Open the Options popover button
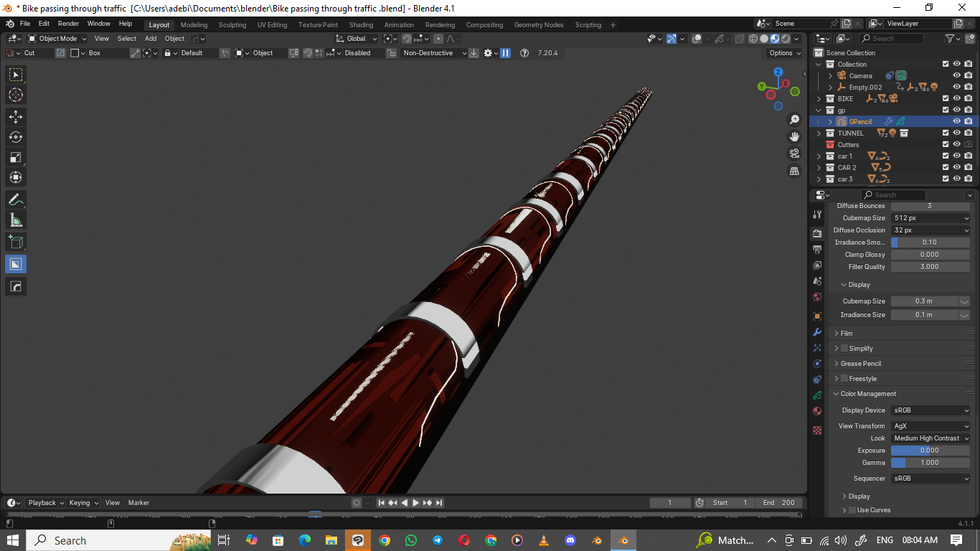The image size is (980, 551). coord(784,53)
